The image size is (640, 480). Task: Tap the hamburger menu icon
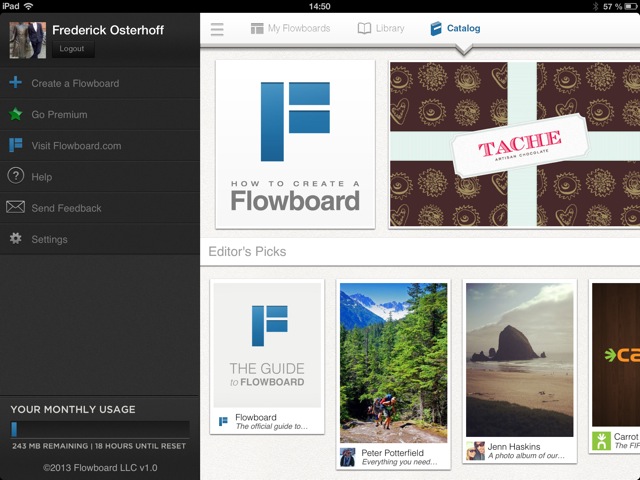(217, 29)
